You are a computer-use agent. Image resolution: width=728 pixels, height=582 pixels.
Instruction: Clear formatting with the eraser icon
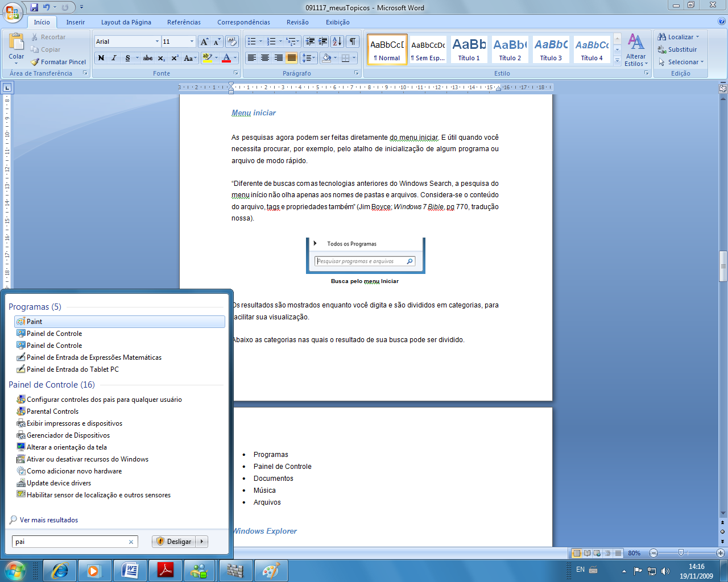click(x=231, y=41)
